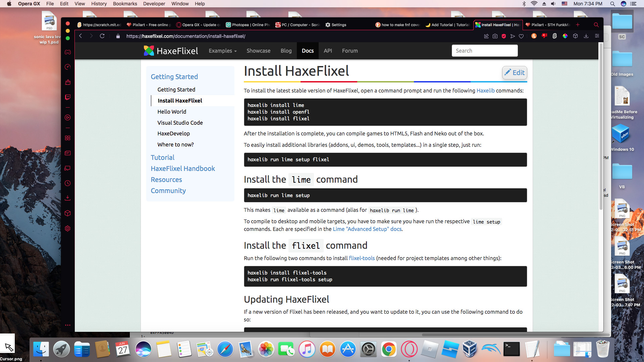Open GX Cleaner broom icon in sidebar
The height and width of the screenshot is (362, 644).
click(x=67, y=82)
